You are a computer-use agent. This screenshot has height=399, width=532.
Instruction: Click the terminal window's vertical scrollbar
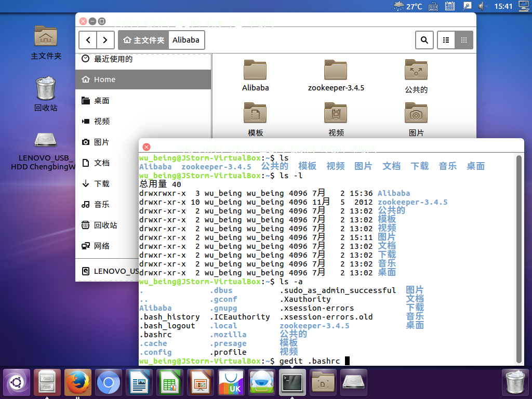click(x=518, y=260)
